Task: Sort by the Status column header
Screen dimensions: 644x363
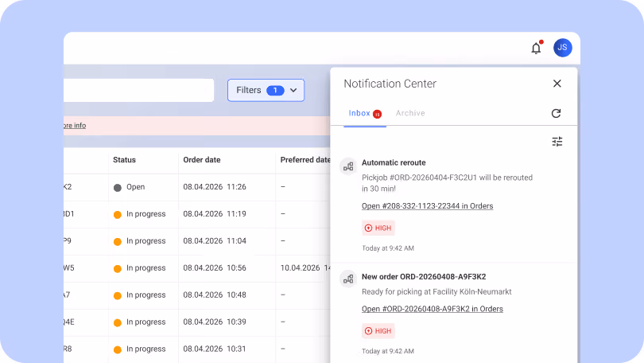Action: pyautogui.click(x=124, y=160)
